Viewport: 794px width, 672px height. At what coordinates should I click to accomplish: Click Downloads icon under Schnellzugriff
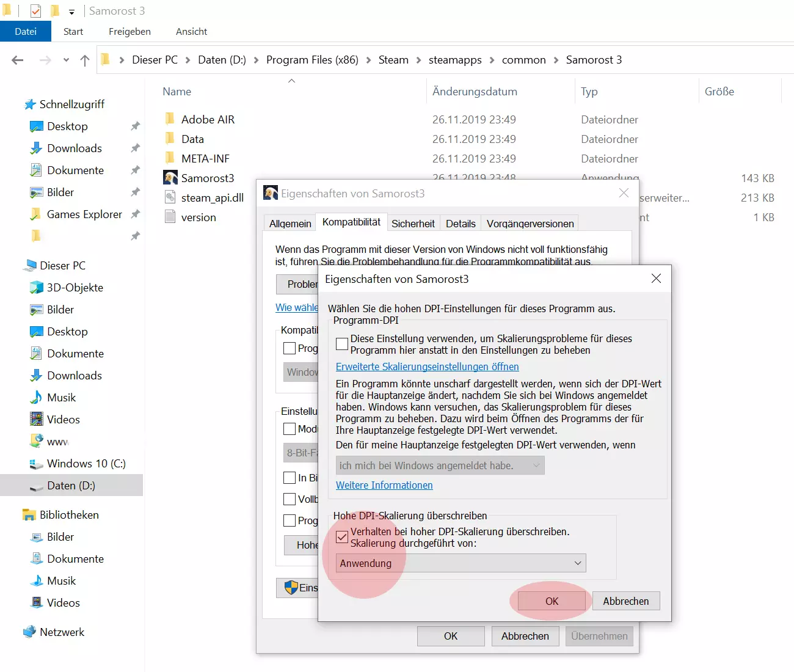[x=37, y=148]
